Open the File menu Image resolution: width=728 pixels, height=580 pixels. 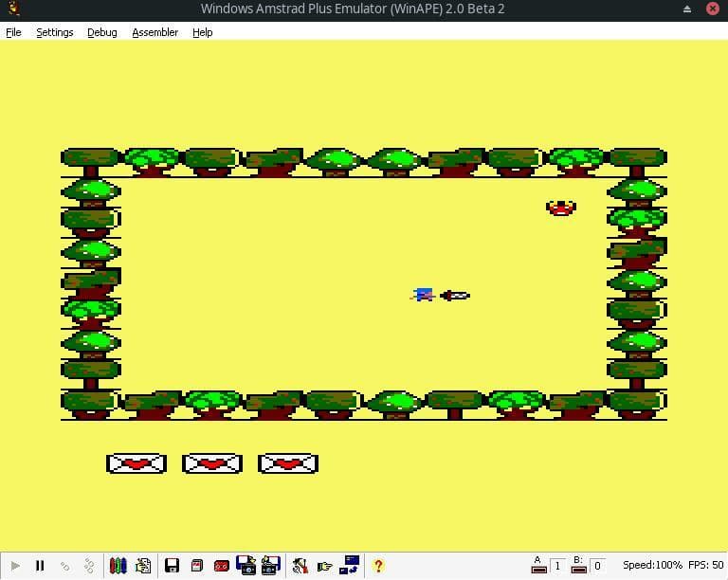13,32
